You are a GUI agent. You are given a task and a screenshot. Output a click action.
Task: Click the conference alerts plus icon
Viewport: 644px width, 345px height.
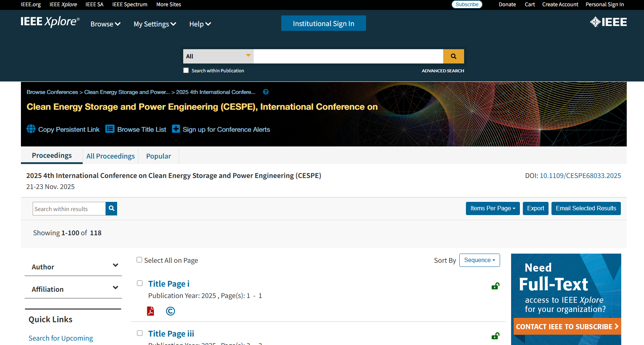176,129
